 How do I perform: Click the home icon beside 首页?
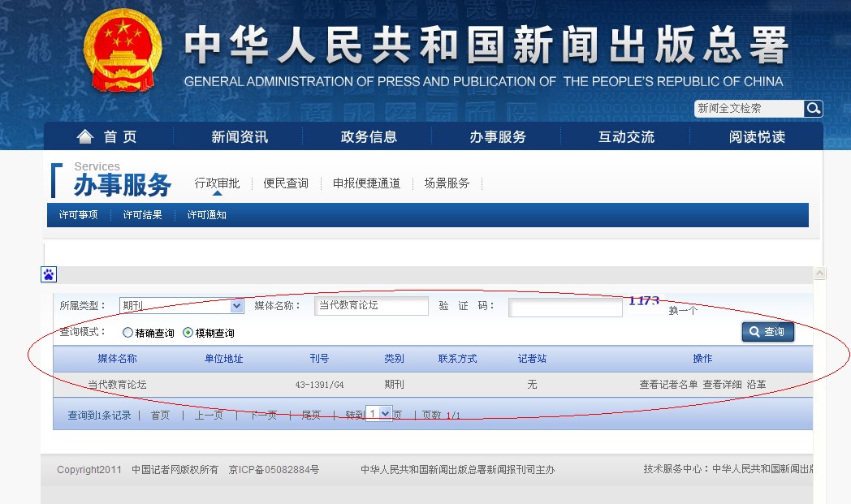click(x=84, y=136)
